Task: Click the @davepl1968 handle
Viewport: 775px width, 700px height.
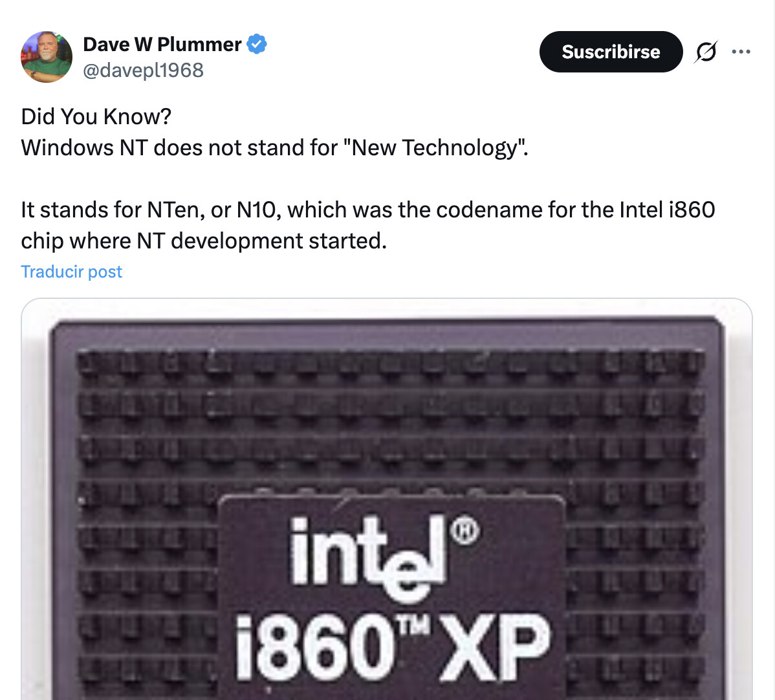Action: tap(144, 71)
